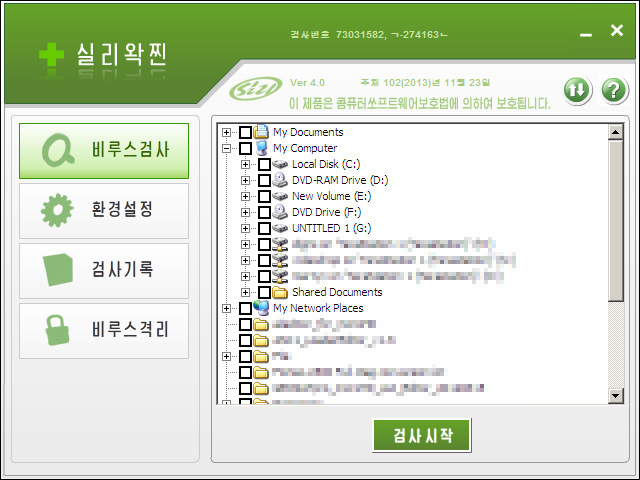Click the My Documents folder icon
The image size is (640, 480).
[x=261, y=132]
